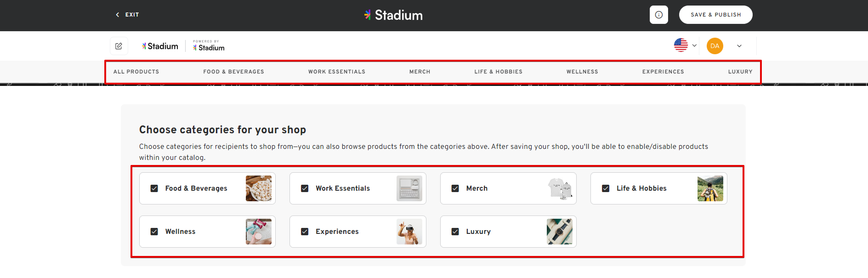This screenshot has height=278, width=868.
Task: Click the Food & Beverages popcorn thumbnail
Action: tap(259, 188)
